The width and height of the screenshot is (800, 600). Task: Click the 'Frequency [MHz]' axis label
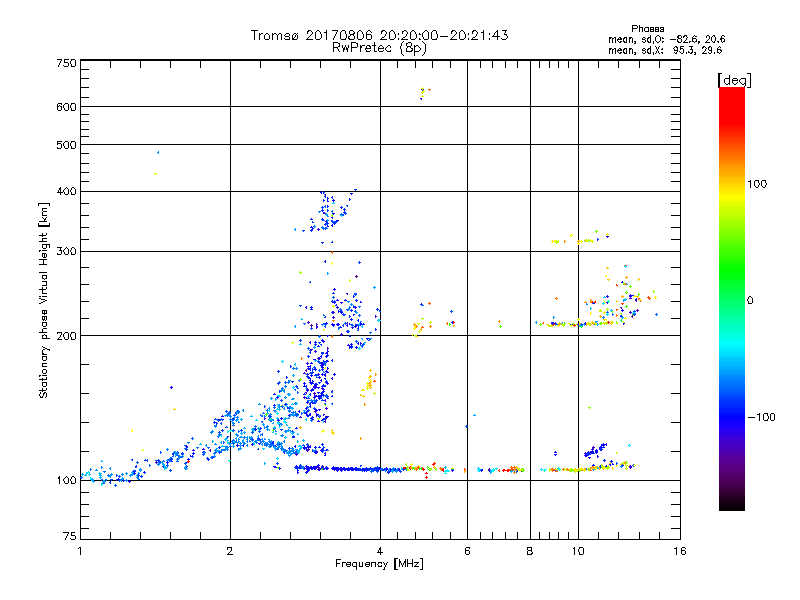[x=379, y=564]
